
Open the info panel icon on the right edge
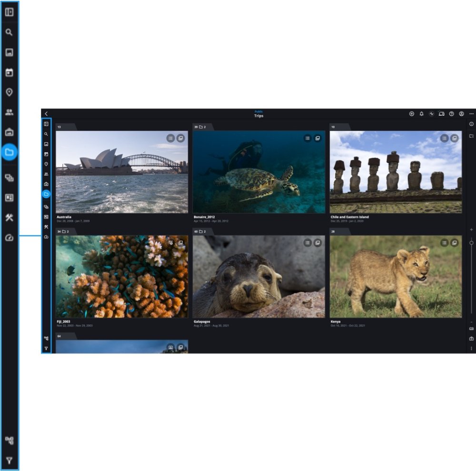click(x=471, y=124)
